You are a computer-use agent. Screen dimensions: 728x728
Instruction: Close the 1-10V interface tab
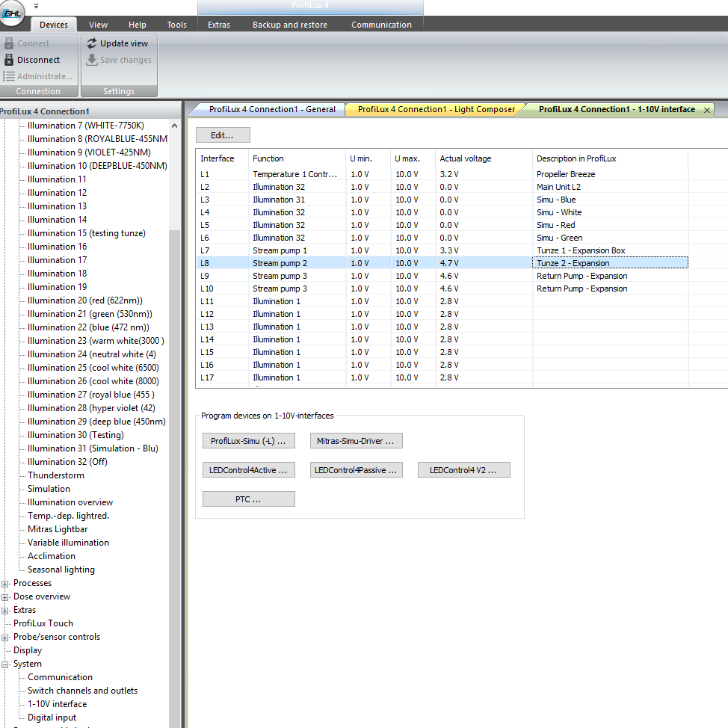tap(706, 110)
